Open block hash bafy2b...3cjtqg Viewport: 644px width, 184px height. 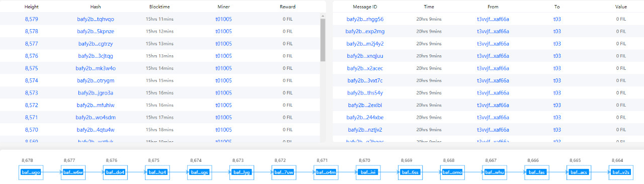coord(96,56)
